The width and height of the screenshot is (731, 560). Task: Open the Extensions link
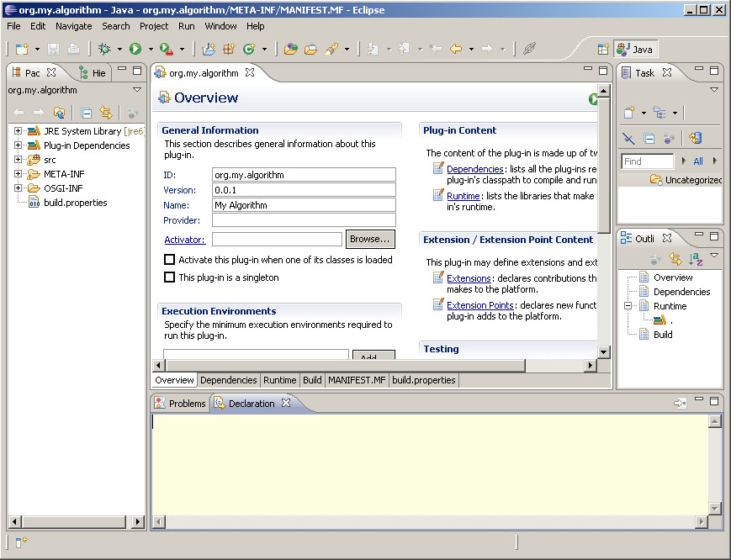point(469,278)
